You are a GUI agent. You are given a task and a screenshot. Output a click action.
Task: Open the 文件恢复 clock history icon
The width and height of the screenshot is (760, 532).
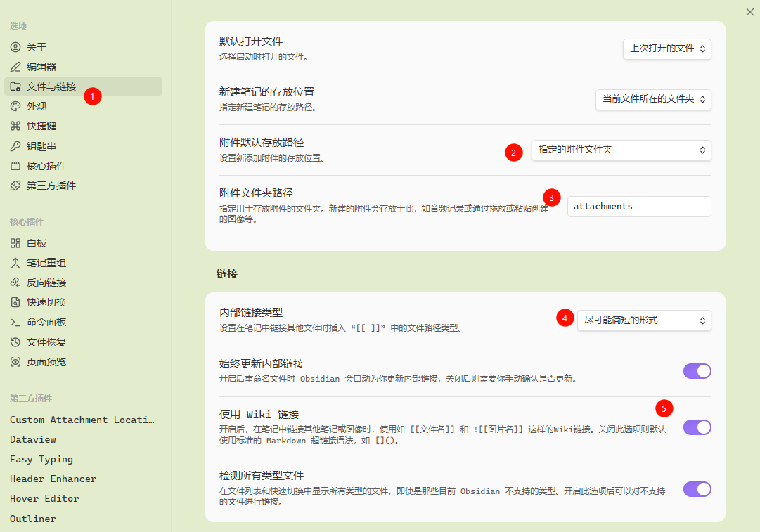point(15,342)
